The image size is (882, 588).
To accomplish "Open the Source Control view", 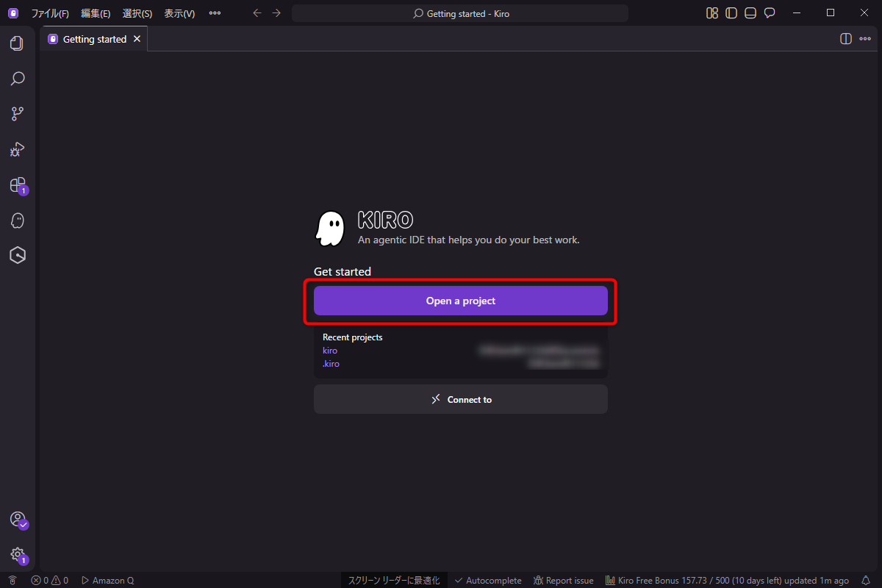I will tap(18, 114).
